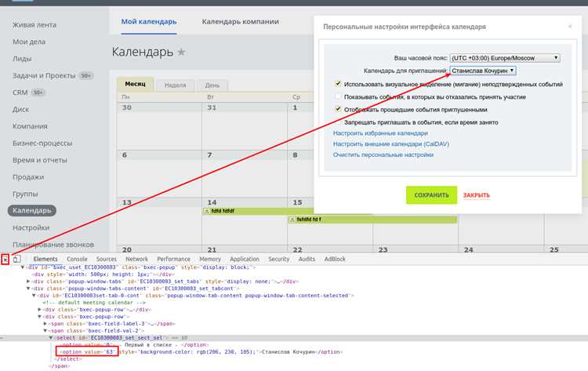Select the Месяц view tab
This screenshot has height=371, width=588.
pos(135,84)
